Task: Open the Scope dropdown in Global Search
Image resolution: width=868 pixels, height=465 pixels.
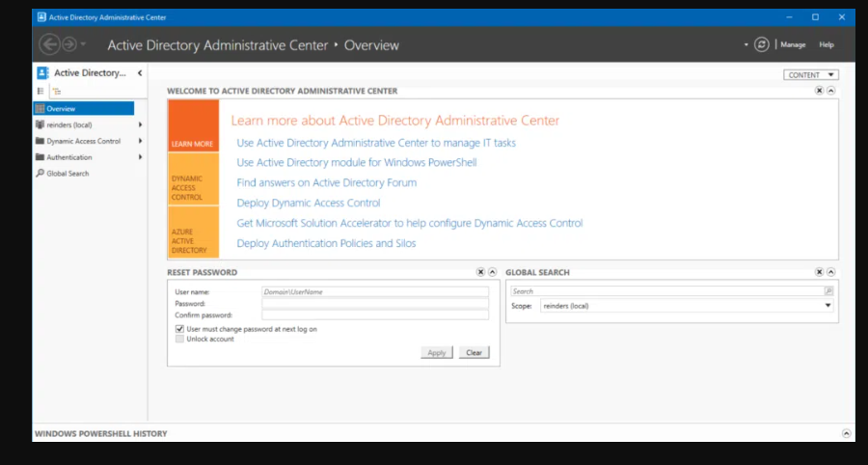Action: pyautogui.click(x=827, y=306)
